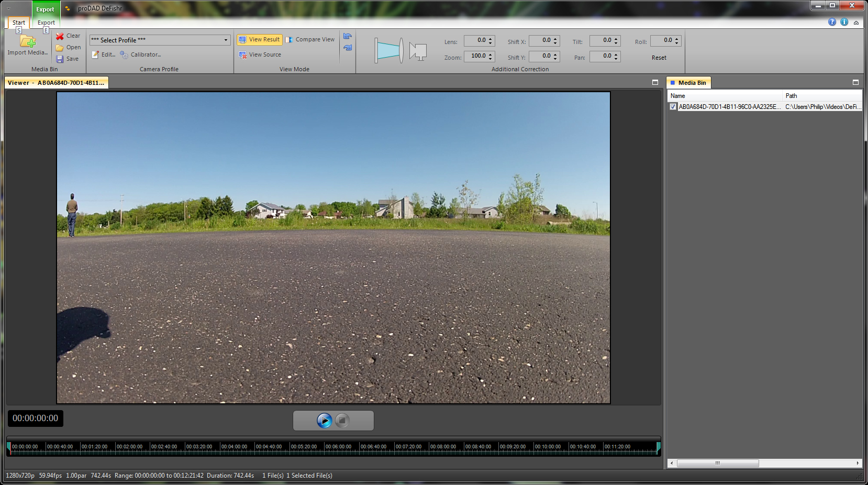Decrease the Lens value with down arrow
This screenshot has width=868, height=485.
coord(491,43)
